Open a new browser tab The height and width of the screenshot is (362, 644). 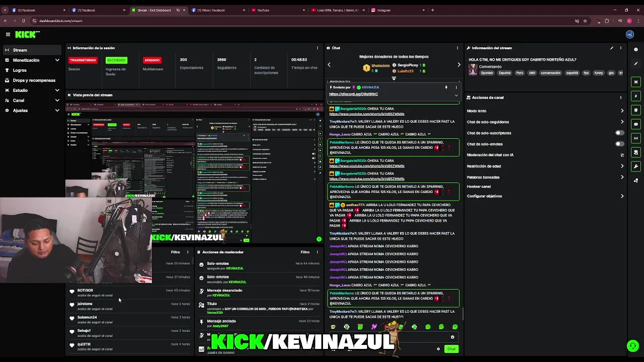[432, 10]
